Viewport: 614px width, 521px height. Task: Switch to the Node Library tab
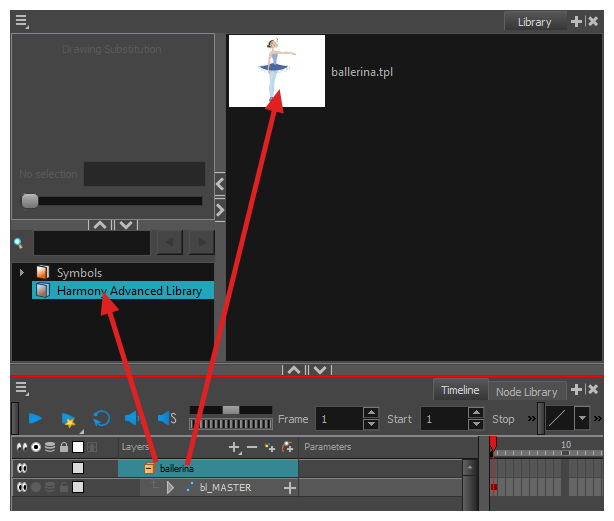coord(526,391)
